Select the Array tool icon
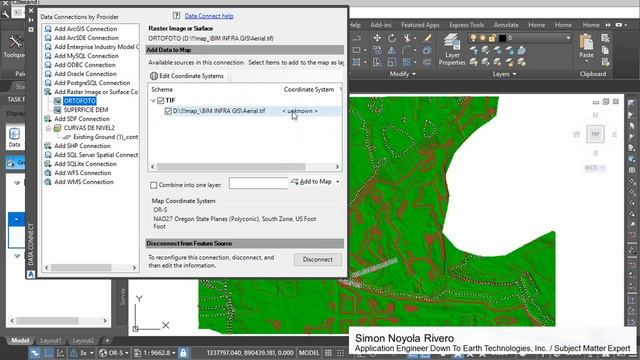The image size is (640, 360). coord(407,62)
